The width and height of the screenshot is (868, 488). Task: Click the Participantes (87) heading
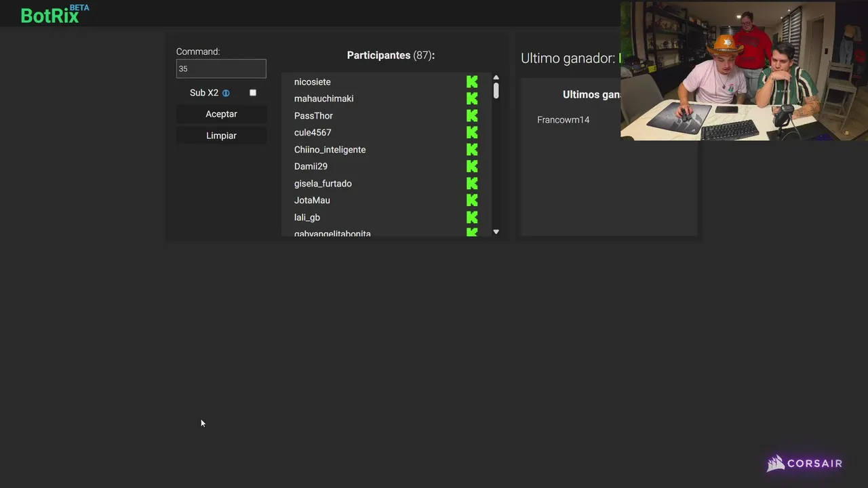tap(391, 56)
